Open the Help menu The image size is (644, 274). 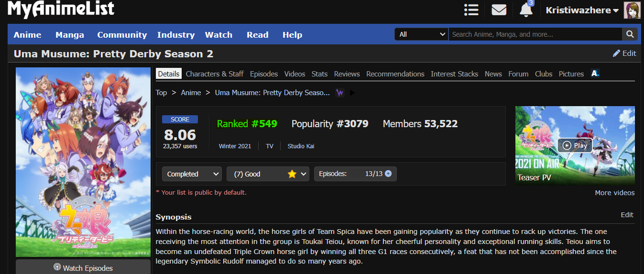(x=292, y=35)
